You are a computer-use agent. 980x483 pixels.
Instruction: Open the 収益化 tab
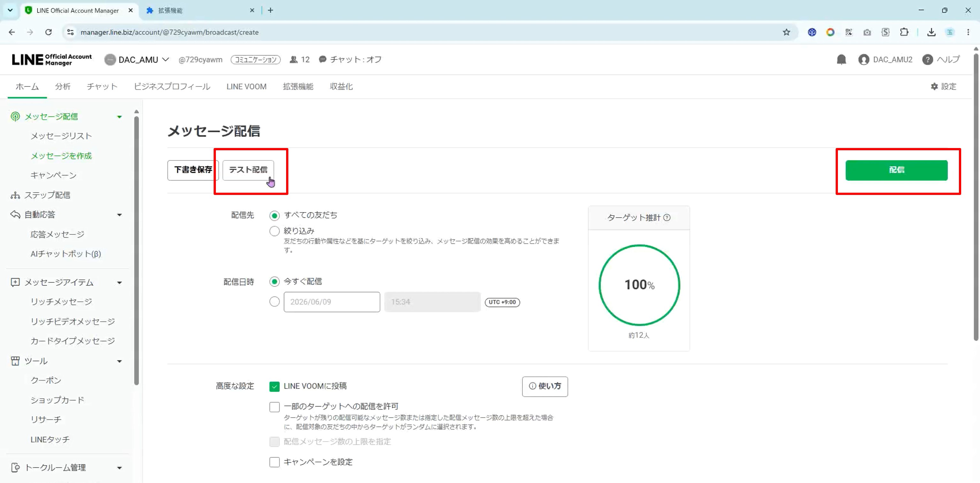[341, 87]
